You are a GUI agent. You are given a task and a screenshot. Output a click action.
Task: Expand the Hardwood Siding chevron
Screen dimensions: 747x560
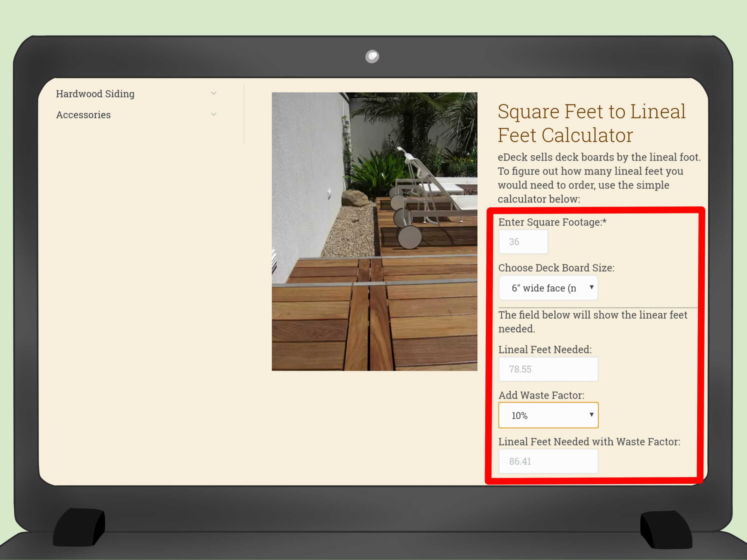coord(213,93)
